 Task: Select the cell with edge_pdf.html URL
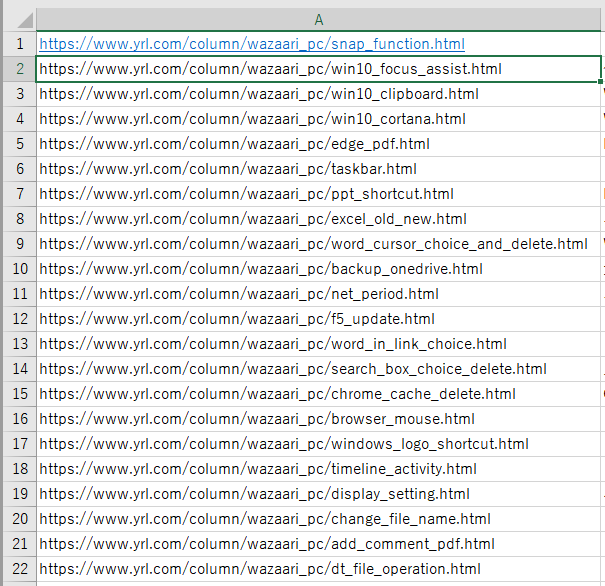pos(319,144)
